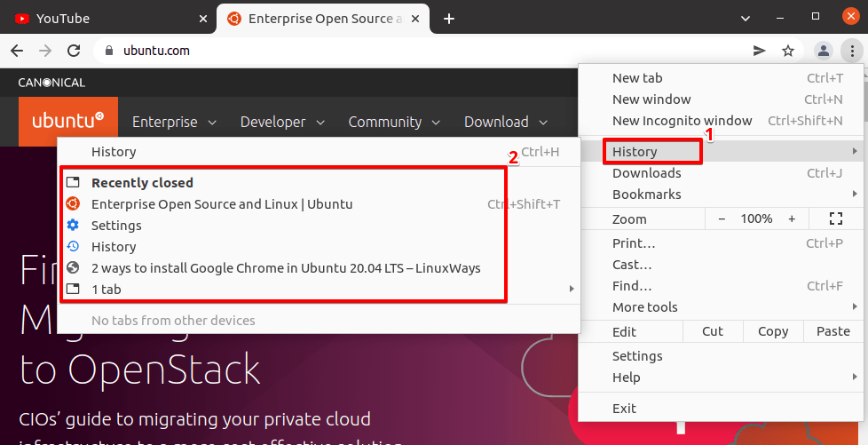This screenshot has width=868, height=445.
Task: Click the window icon beside 1 tab
Action: pyautogui.click(x=73, y=289)
